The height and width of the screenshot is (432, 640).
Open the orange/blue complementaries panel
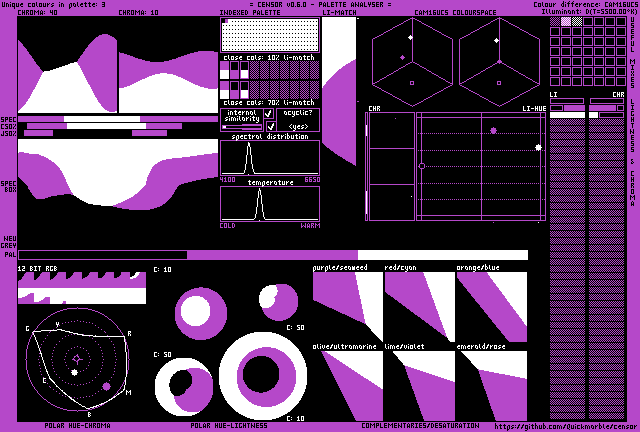492,307
